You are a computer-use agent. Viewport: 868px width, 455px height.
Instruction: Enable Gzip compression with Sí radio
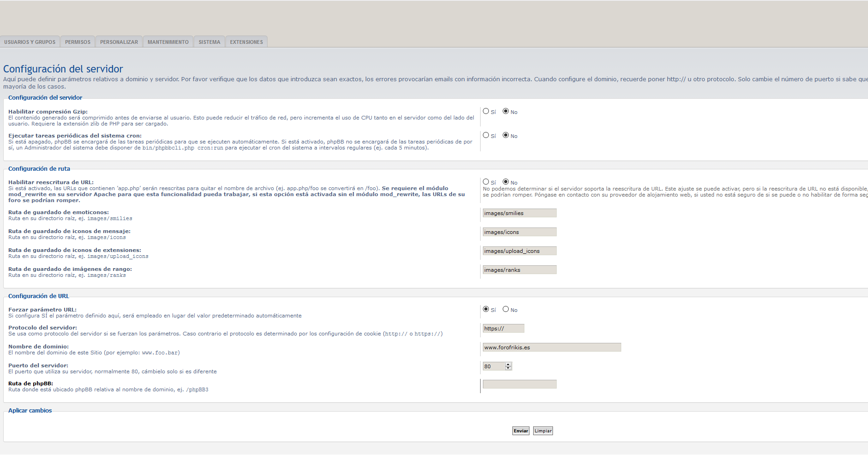486,111
